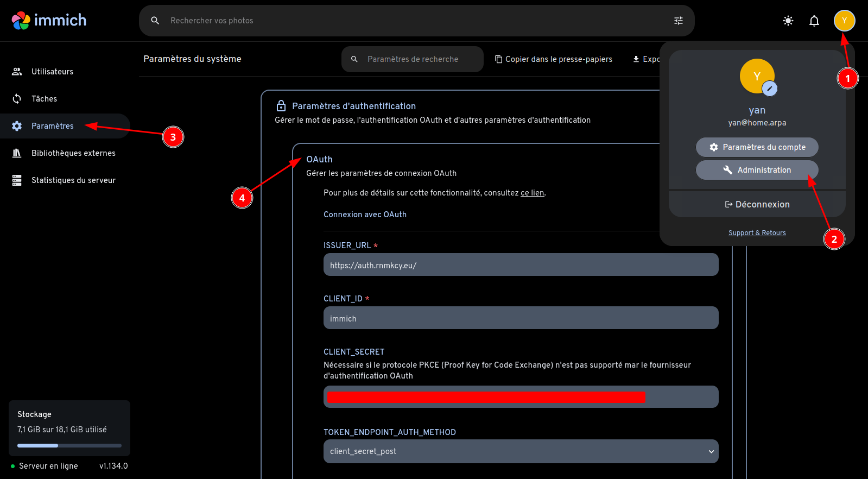This screenshot has width=868, height=479.
Task: Collapse the OAuth section header
Action: click(320, 160)
